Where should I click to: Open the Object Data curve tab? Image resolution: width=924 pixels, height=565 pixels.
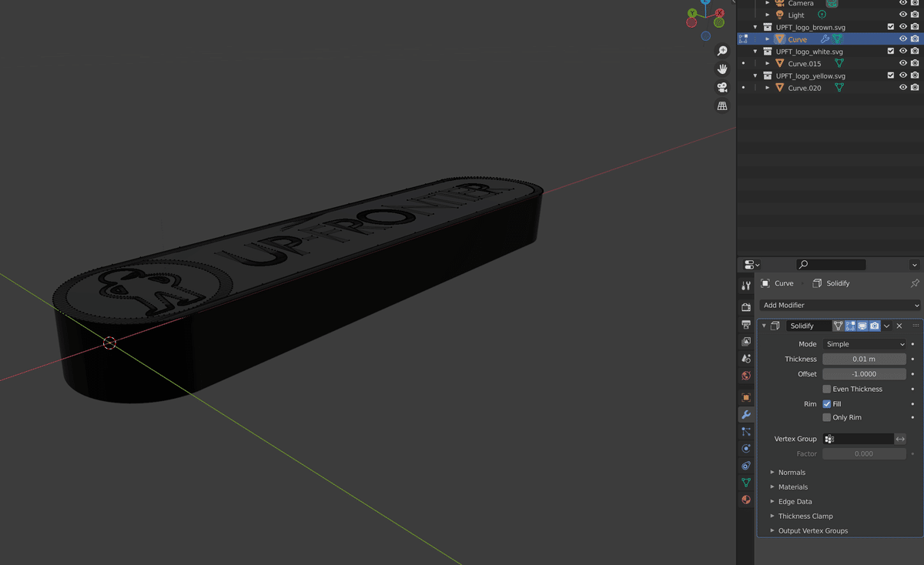[745, 483]
